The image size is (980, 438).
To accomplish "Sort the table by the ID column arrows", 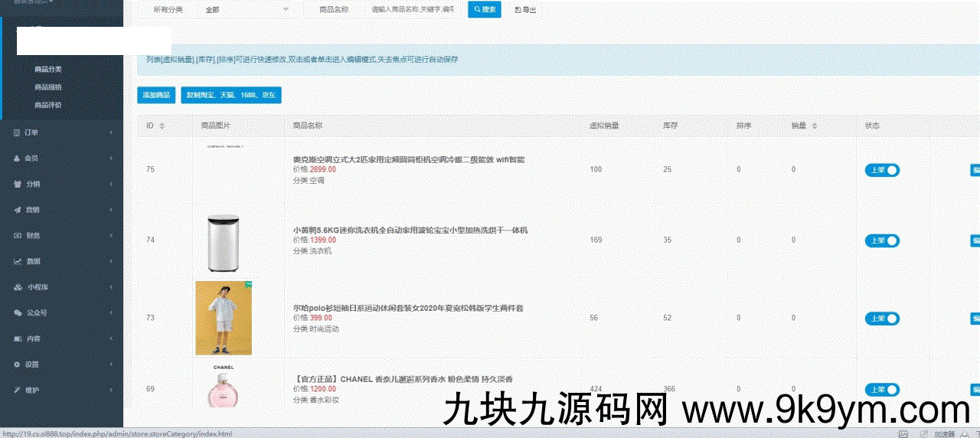I will click(x=162, y=126).
